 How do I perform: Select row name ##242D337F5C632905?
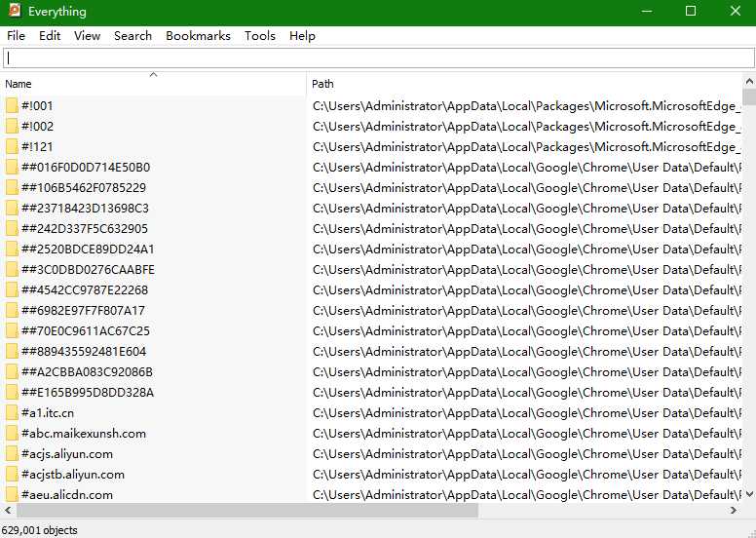pyautogui.click(x=85, y=229)
